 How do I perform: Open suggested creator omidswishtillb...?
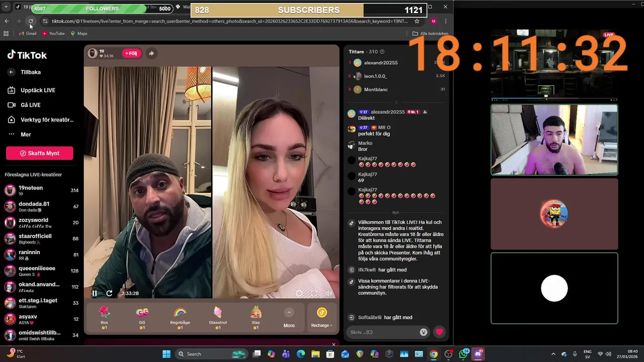tap(41, 335)
